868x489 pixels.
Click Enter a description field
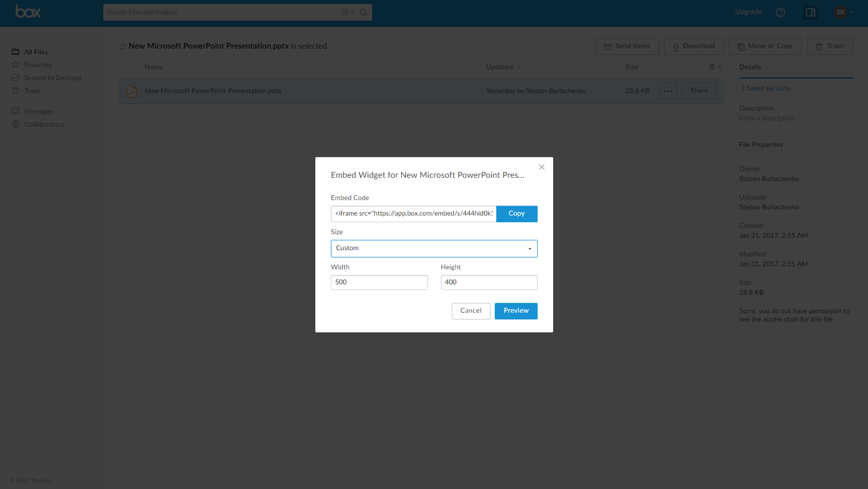click(x=767, y=118)
